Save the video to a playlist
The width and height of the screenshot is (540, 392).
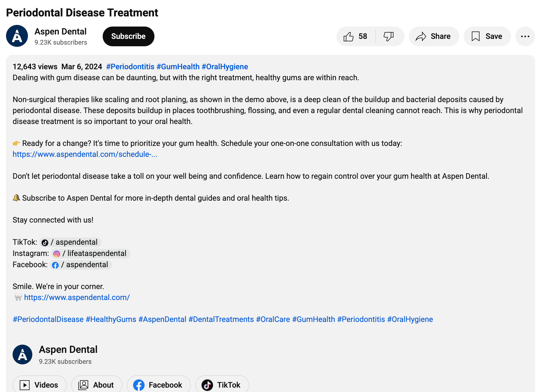(x=487, y=36)
